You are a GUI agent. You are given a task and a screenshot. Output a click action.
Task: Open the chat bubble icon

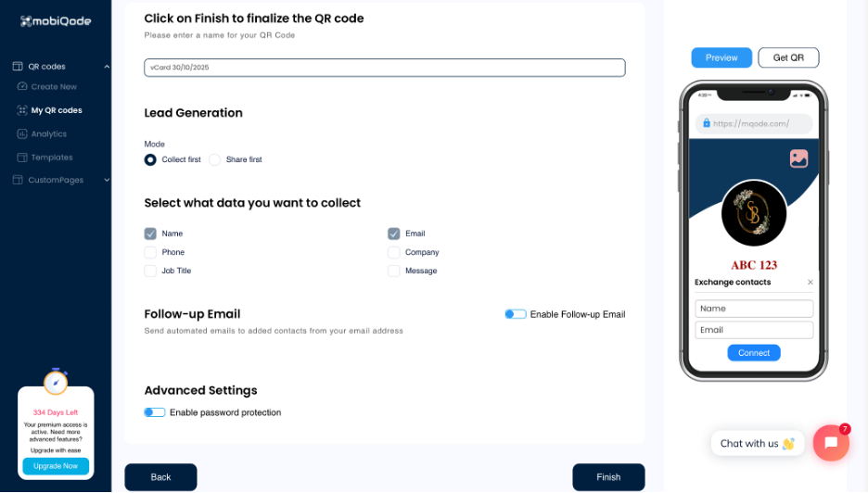(x=831, y=443)
